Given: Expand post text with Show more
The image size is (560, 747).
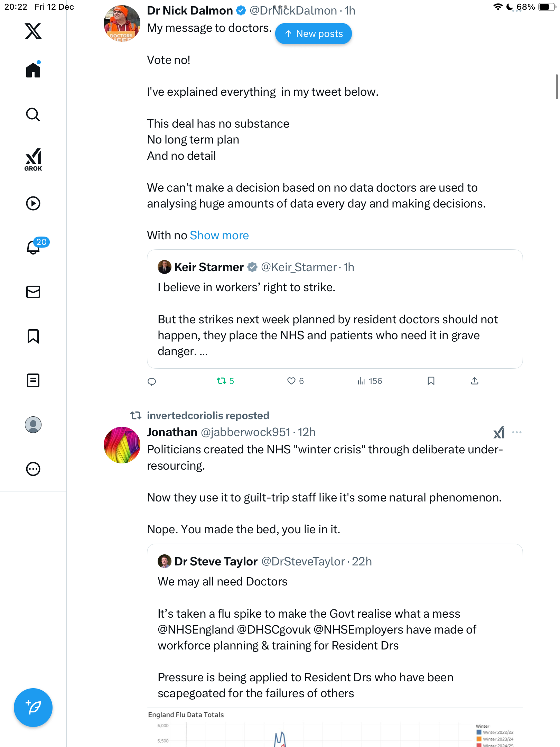Looking at the screenshot, I should (x=219, y=236).
